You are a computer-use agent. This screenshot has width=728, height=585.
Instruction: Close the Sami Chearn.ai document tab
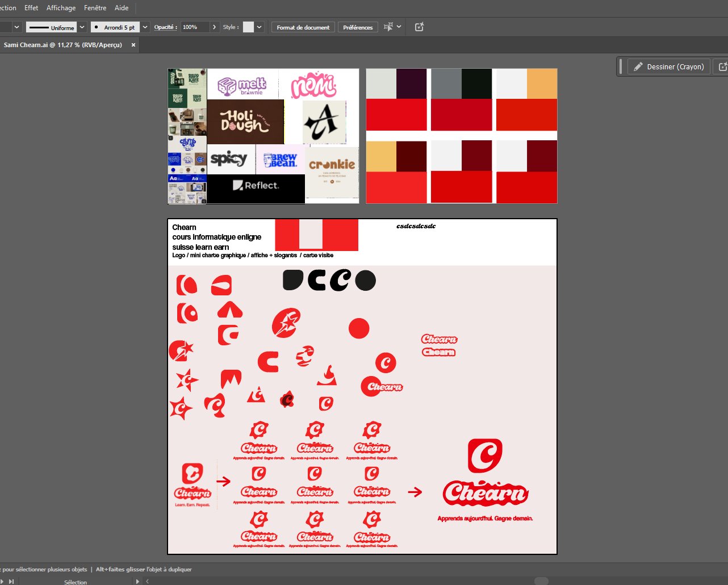click(133, 45)
